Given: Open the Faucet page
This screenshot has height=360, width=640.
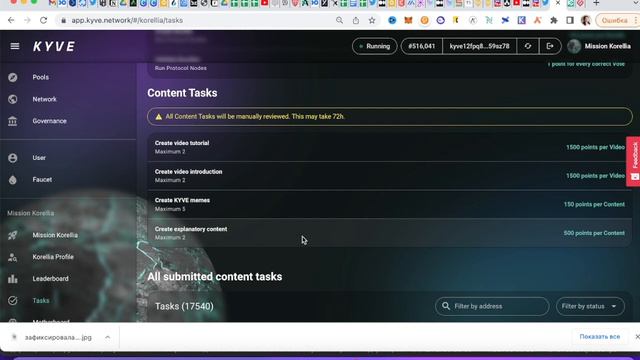Looking at the screenshot, I should [x=42, y=180].
